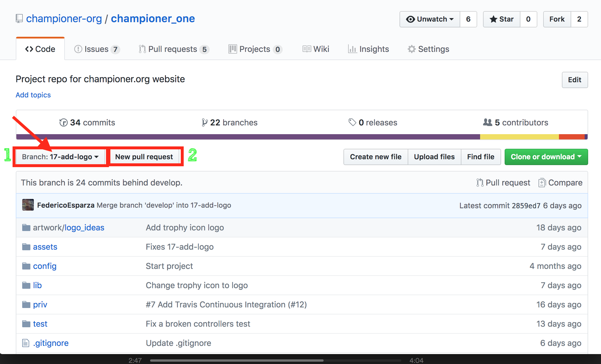Open the .gitignore file

pos(51,343)
